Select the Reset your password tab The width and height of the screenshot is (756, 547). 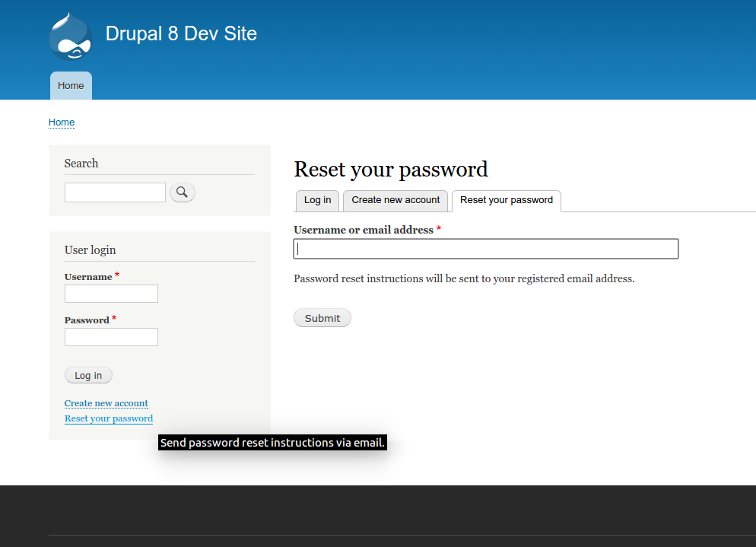click(x=506, y=200)
